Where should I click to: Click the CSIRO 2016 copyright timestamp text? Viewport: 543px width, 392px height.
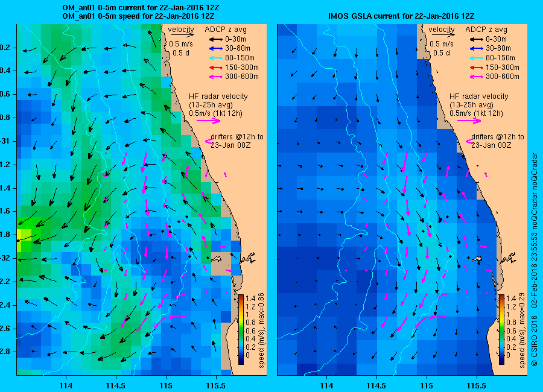pyautogui.click(x=535, y=259)
